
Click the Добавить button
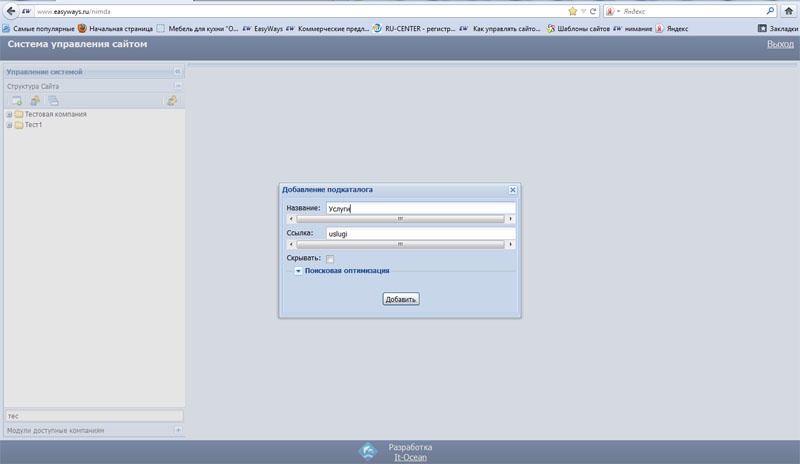[x=401, y=299]
